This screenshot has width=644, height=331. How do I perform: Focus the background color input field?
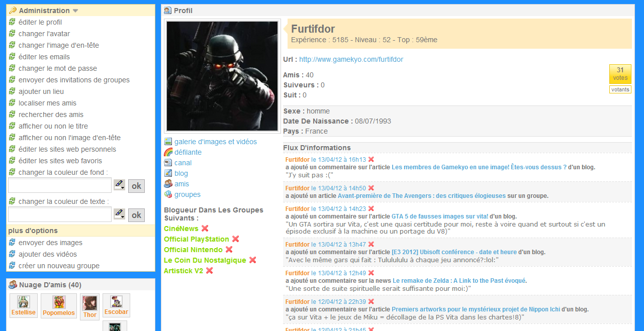(60, 185)
